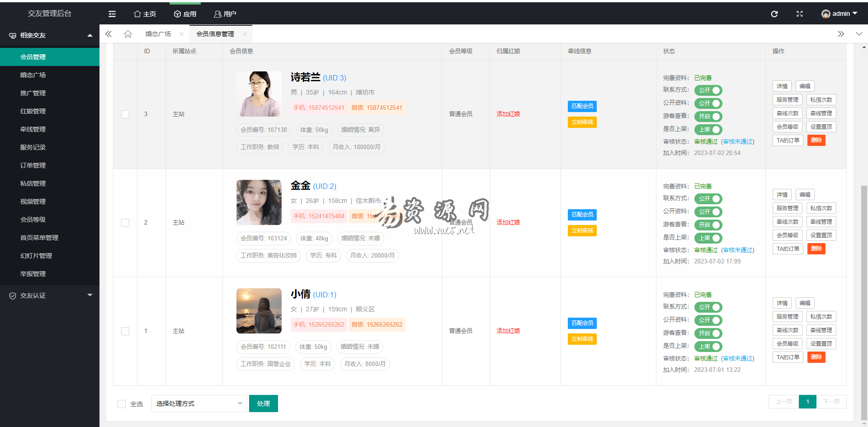Open 举报管理 in the sidebar

(x=50, y=274)
